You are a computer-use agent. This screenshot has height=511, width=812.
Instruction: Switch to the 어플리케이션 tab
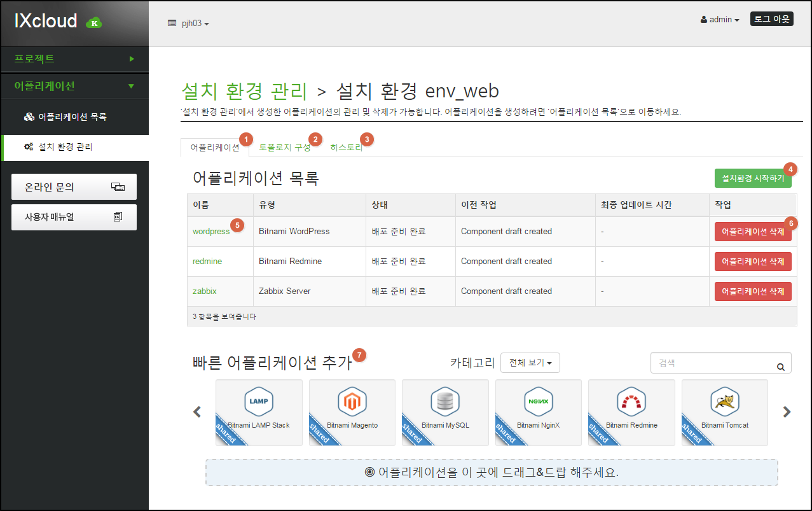coord(215,148)
